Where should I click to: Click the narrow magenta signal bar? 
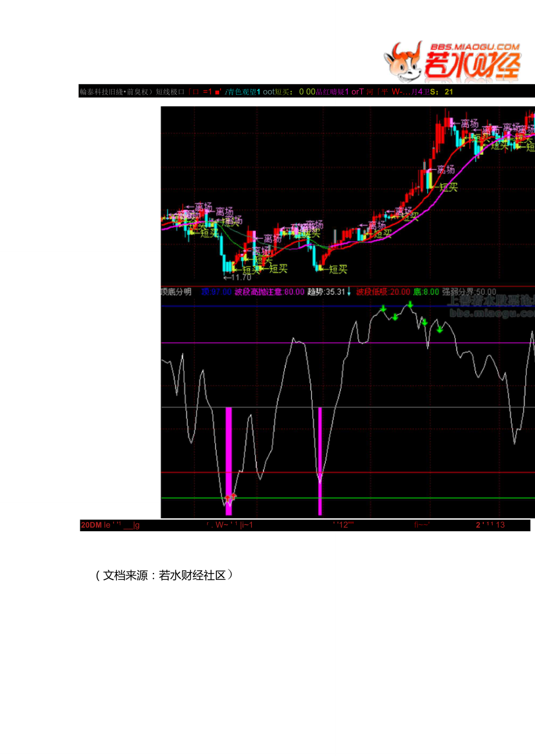point(320,459)
